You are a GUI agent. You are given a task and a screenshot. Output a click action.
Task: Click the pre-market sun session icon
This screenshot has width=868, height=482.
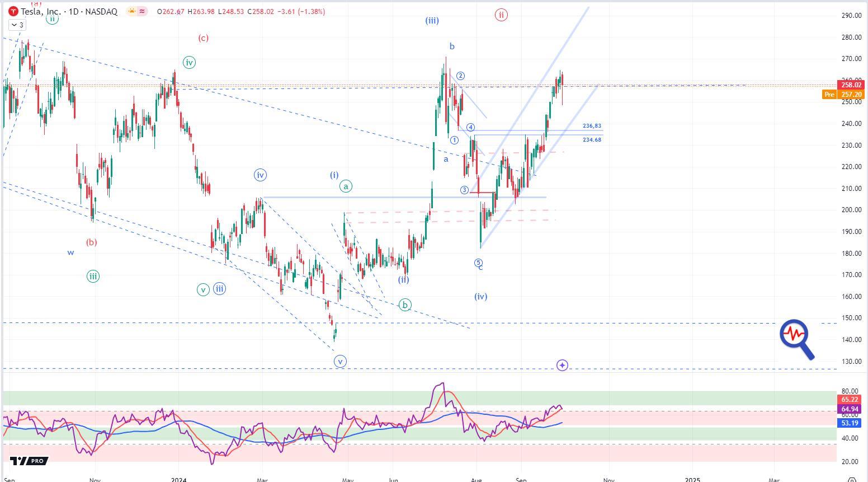131,11
